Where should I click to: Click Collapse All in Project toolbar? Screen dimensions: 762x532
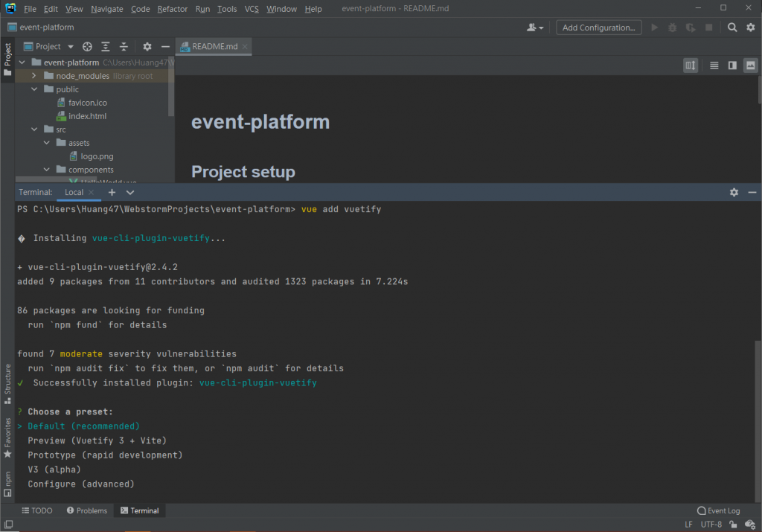pyautogui.click(x=124, y=47)
